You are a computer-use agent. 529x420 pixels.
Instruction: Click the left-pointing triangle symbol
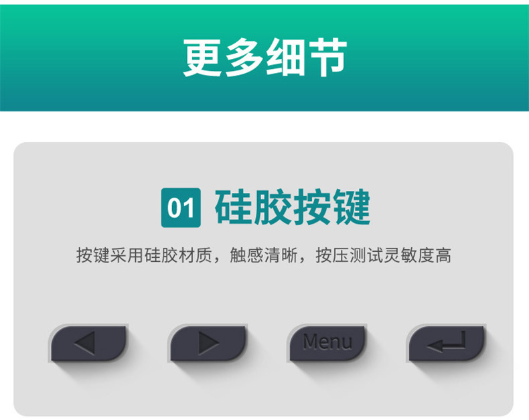pyautogui.click(x=84, y=343)
